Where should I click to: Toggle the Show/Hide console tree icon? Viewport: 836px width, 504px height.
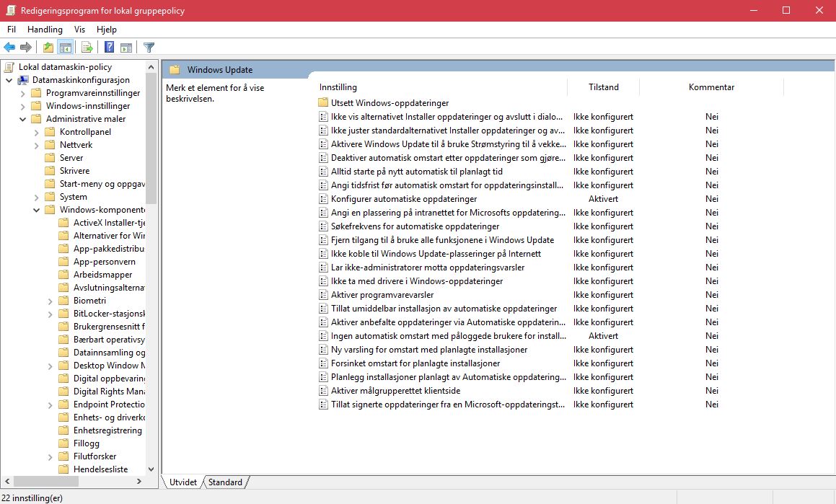[x=66, y=48]
